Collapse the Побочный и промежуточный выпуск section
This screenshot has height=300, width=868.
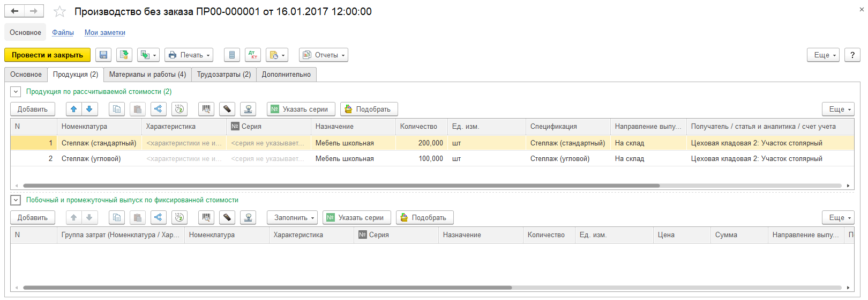(x=16, y=200)
